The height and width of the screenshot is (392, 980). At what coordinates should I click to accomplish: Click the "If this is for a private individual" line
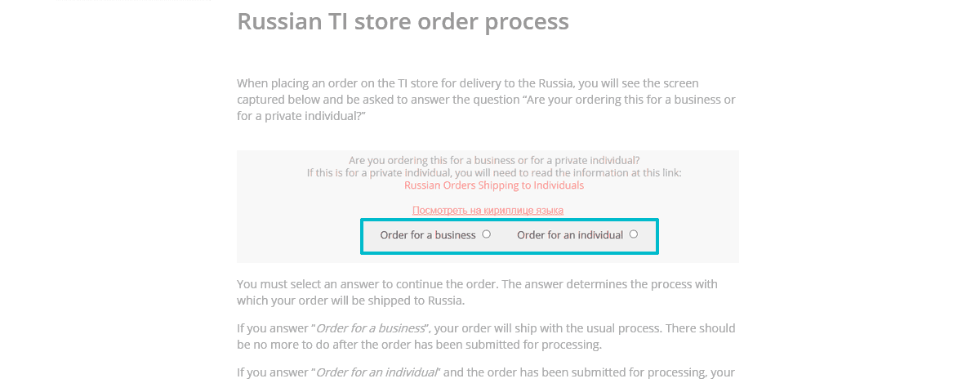tap(493, 172)
